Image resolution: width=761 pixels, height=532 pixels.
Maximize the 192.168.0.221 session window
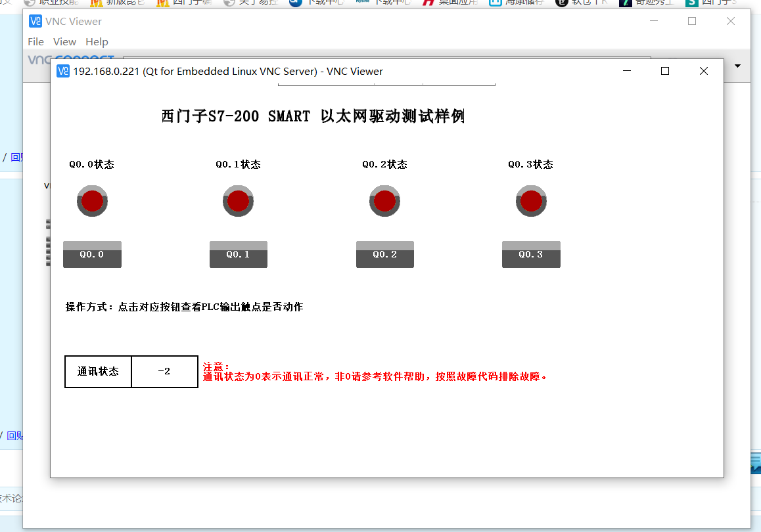[665, 71]
